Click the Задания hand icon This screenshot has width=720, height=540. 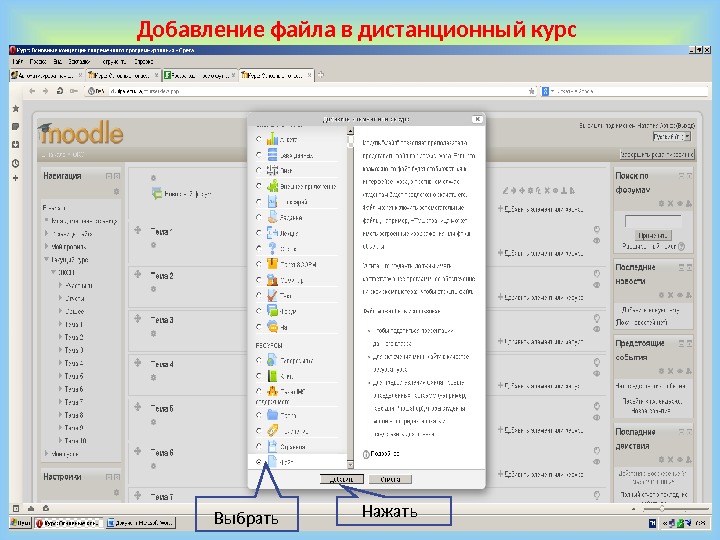(273, 217)
